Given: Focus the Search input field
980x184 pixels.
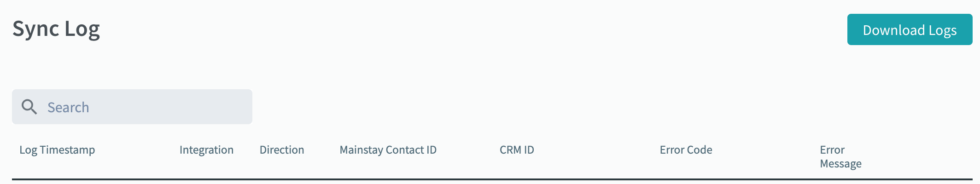Looking at the screenshot, I should tap(138, 107).
